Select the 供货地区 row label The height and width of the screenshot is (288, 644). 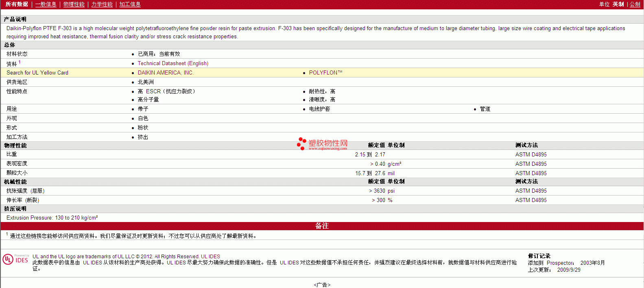pyautogui.click(x=17, y=82)
